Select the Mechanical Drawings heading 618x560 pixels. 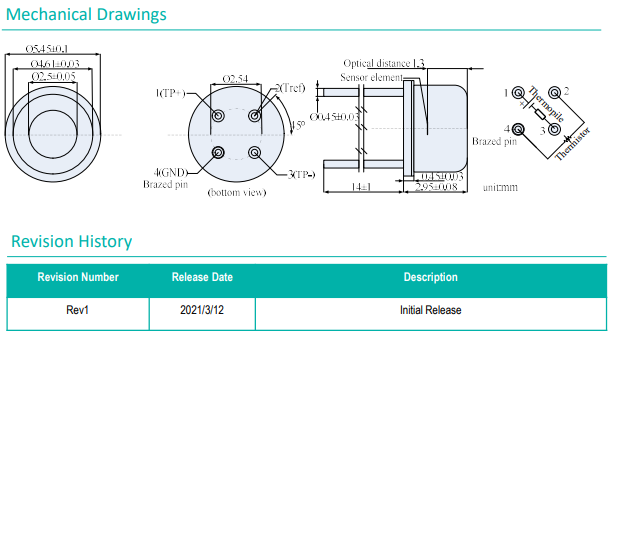point(86,15)
